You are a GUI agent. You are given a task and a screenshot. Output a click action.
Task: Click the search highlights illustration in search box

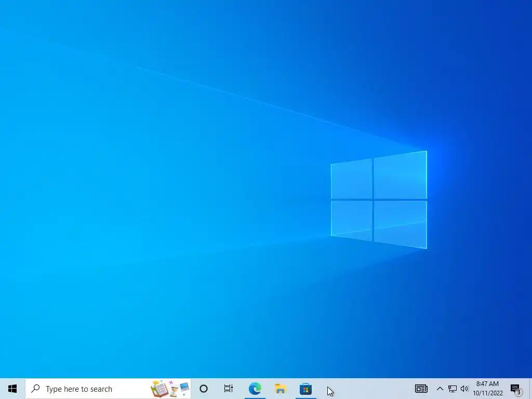170,389
